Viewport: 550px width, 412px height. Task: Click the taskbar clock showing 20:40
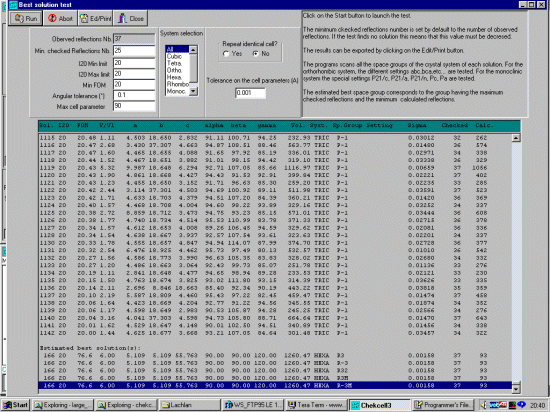538,405
